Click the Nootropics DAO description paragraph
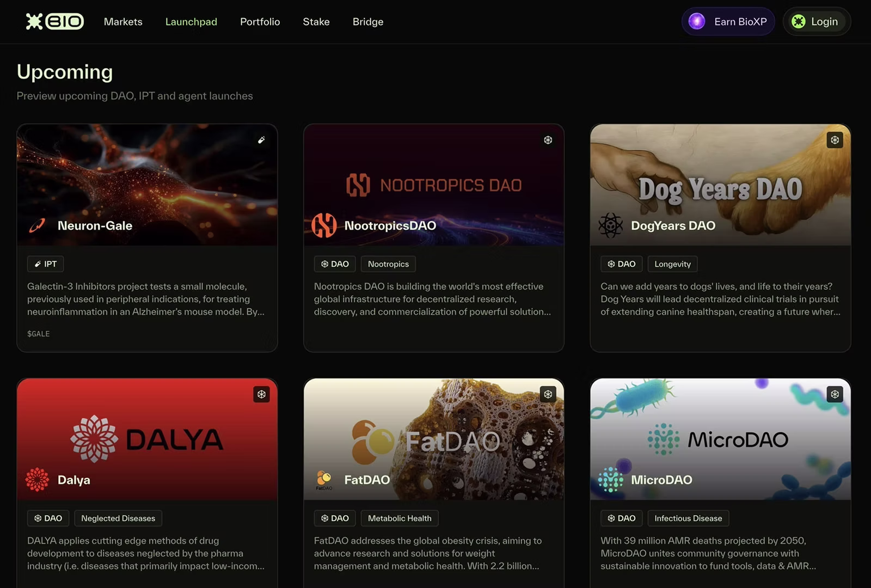This screenshot has height=588, width=871. coord(432,299)
